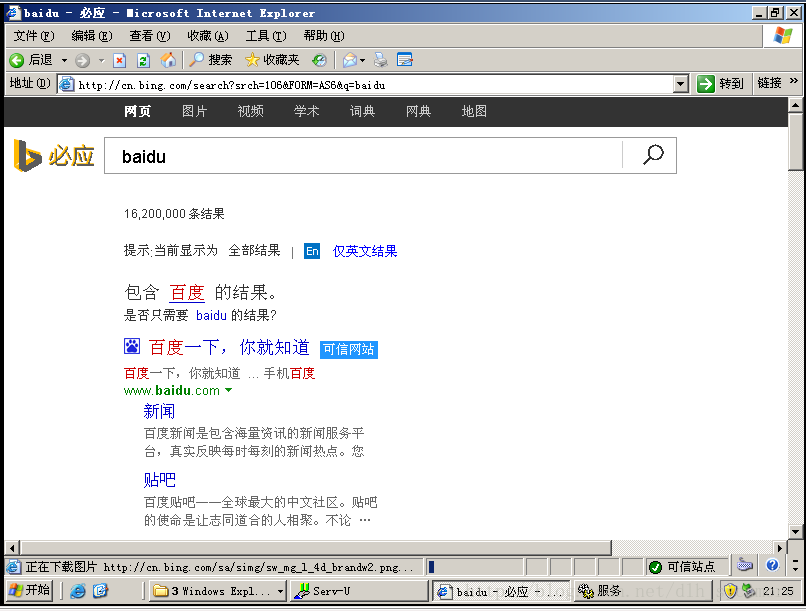Click the Print icon in toolbar

380,60
